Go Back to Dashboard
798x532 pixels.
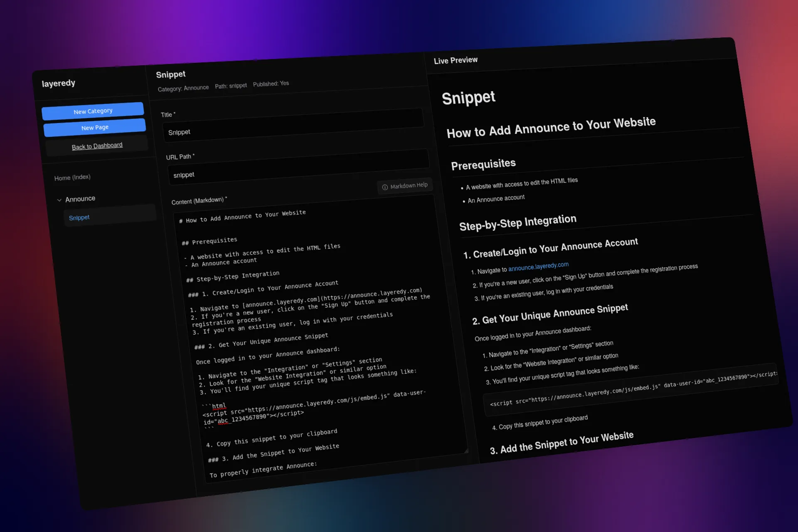click(97, 145)
